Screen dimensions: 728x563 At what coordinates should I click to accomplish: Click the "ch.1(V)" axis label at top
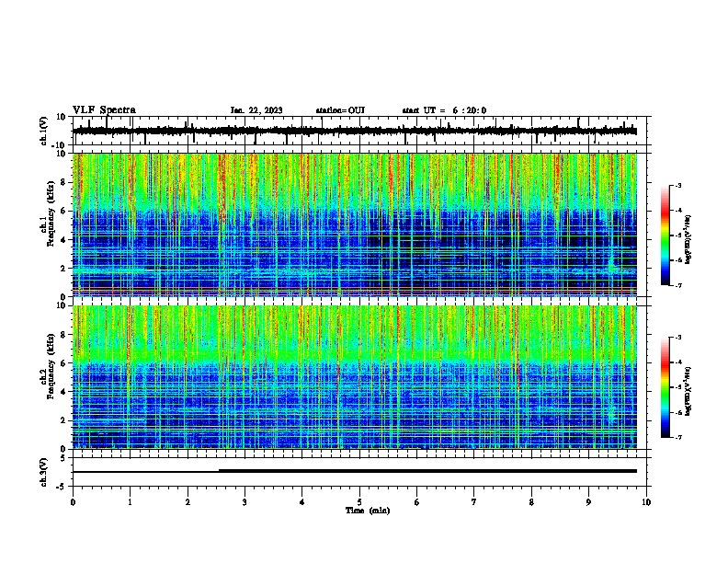44,131
